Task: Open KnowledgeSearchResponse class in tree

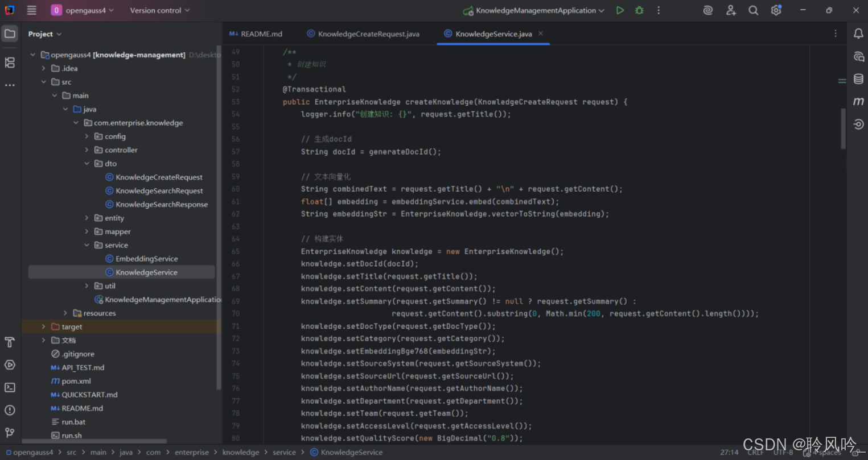Action: [157, 205]
